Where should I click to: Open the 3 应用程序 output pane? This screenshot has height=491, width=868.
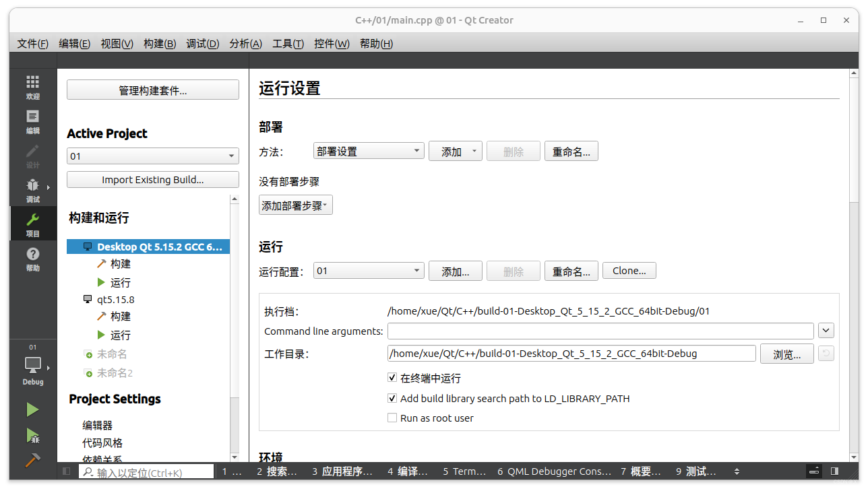point(342,471)
